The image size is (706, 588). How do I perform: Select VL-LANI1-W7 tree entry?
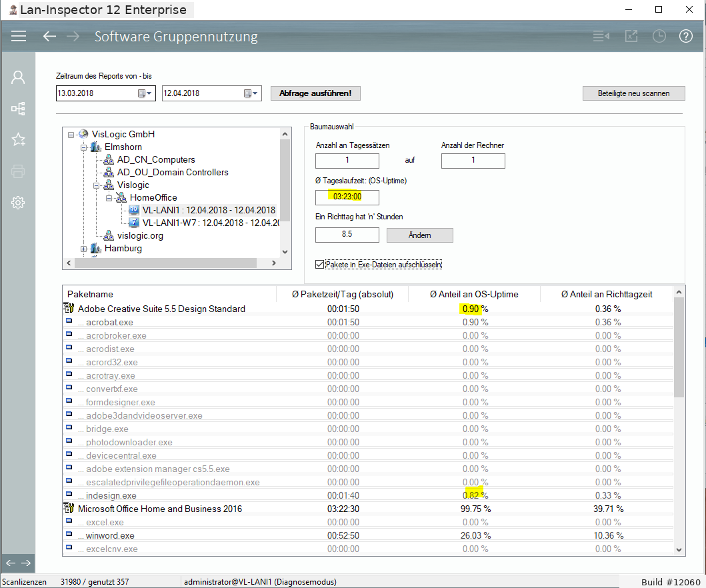[211, 223]
